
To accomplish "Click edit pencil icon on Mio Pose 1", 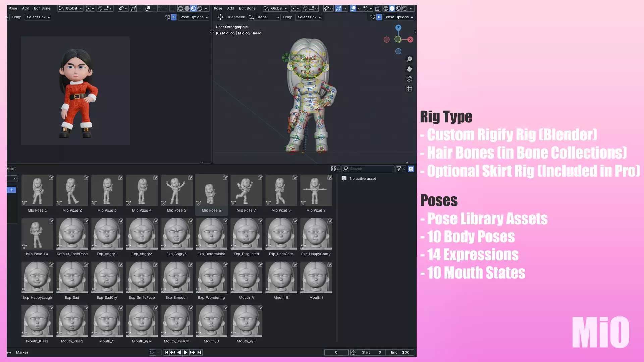I will click(x=51, y=177).
